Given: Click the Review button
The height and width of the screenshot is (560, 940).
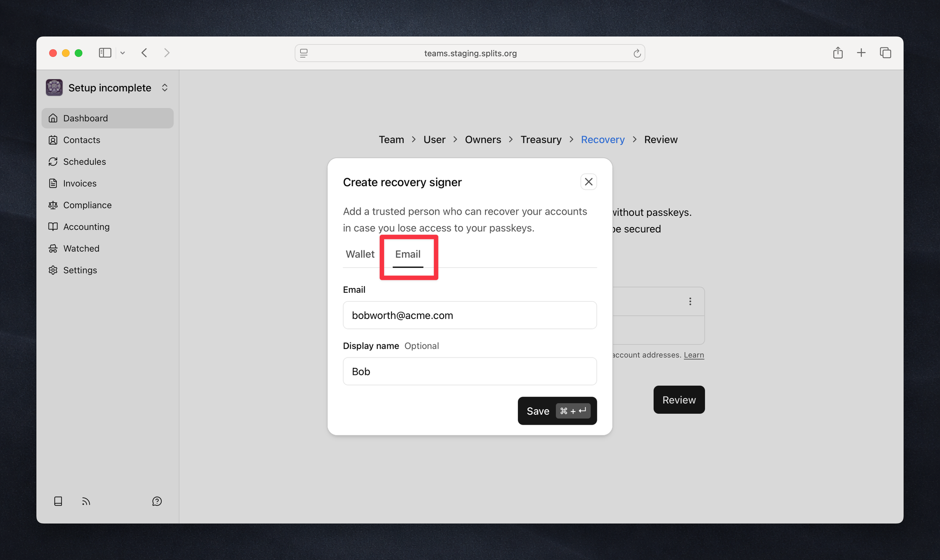Looking at the screenshot, I should point(679,400).
